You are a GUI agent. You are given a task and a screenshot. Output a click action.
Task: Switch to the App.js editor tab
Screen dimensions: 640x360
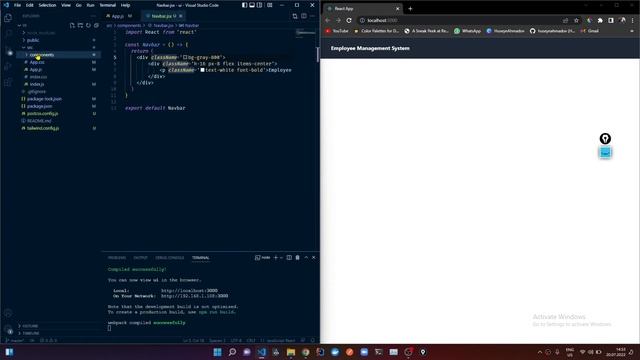[x=119, y=16]
